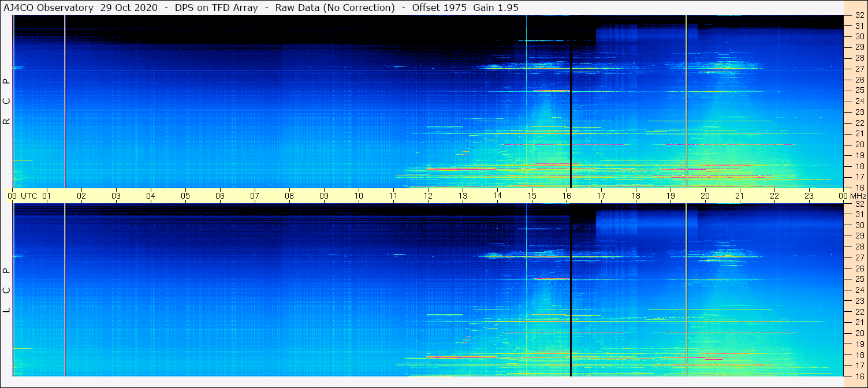This screenshot has width=868, height=388.
Task: Click hour label '17' on time axis
Action: 601,196
